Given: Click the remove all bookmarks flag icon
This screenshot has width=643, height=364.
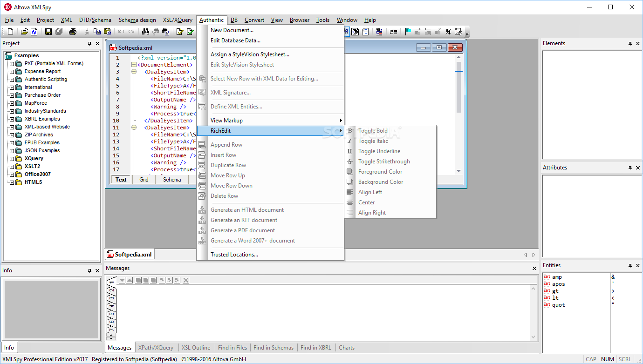Looking at the screenshot, I should pos(438,32).
